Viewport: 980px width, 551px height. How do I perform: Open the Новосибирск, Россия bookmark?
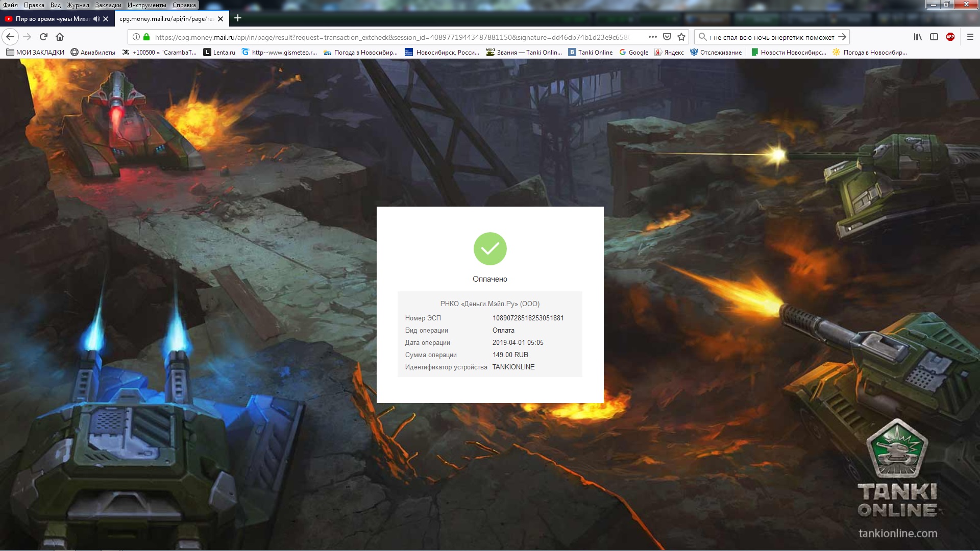pyautogui.click(x=442, y=53)
